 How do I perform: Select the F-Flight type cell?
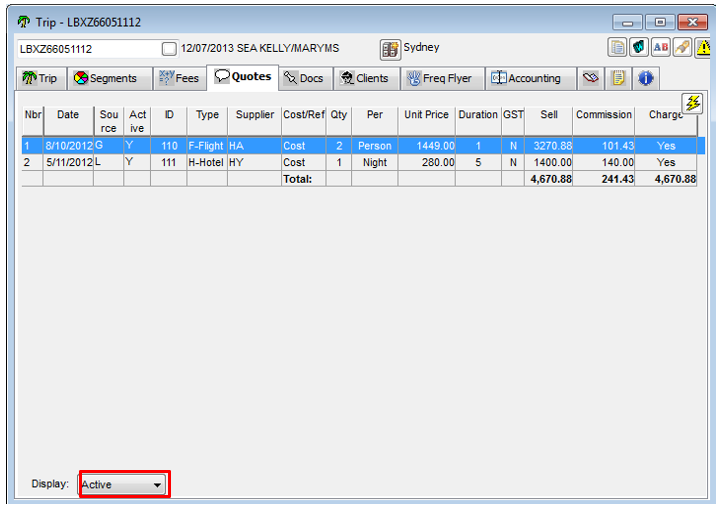tap(207, 146)
